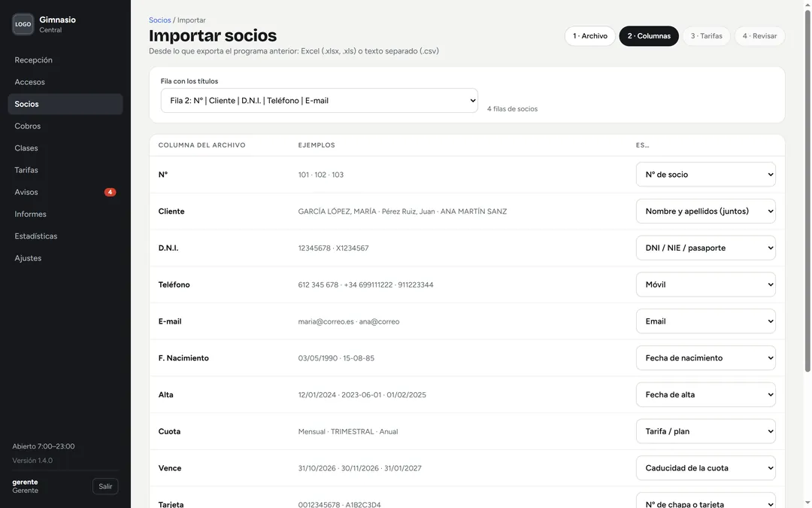Click the examples '101 · 102 · 103'
This screenshot has width=812, height=508.
pos(320,175)
